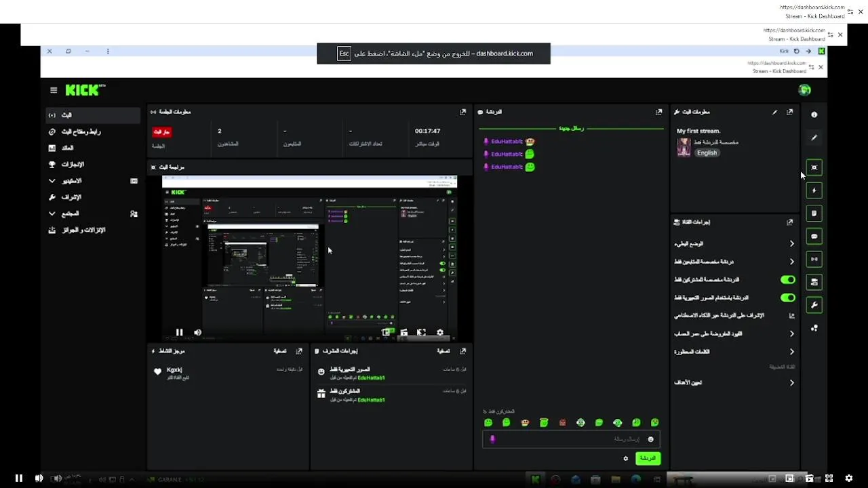Mute the stream preview player volume
Image resolution: width=868 pixels, height=488 pixels.
pyautogui.click(x=197, y=333)
